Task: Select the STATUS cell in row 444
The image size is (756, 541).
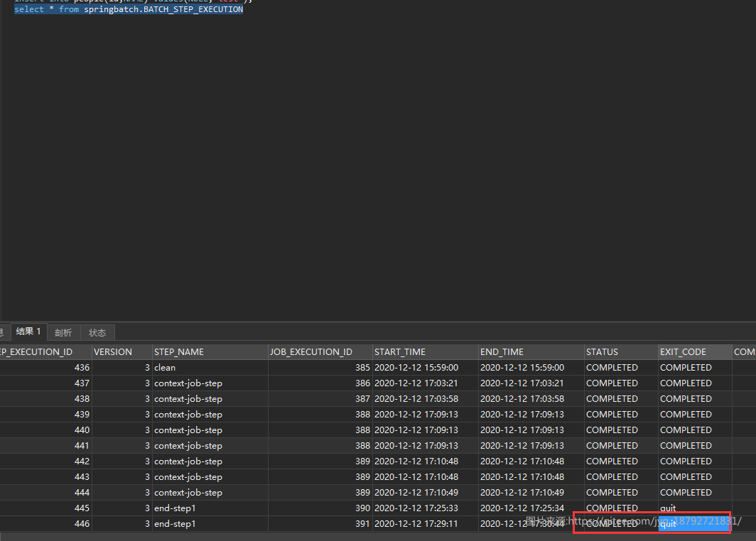Action: click(x=621, y=493)
